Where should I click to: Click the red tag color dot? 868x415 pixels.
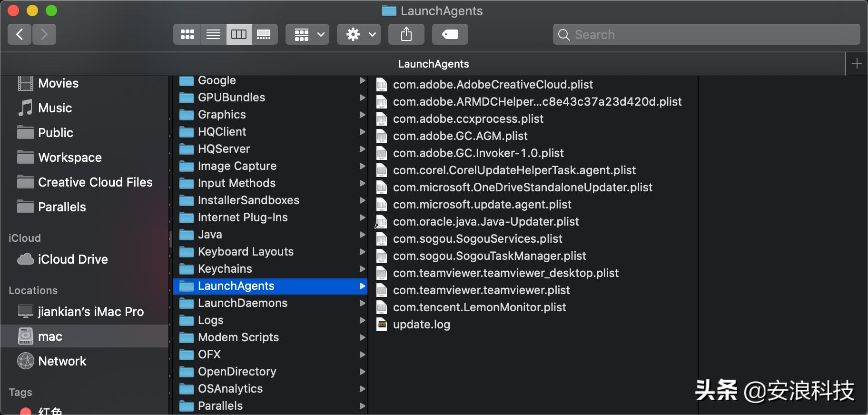click(26, 411)
